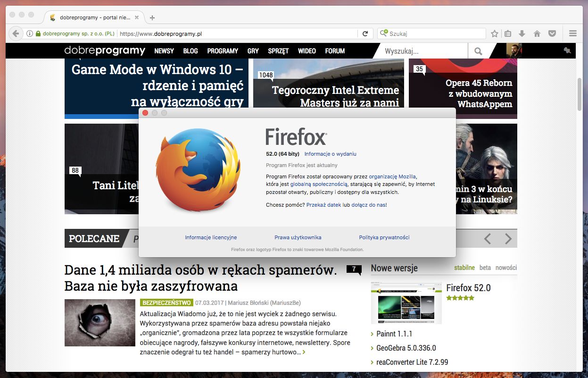Open NEWSY in the site navigation
This screenshot has height=378, width=588.
pos(164,50)
